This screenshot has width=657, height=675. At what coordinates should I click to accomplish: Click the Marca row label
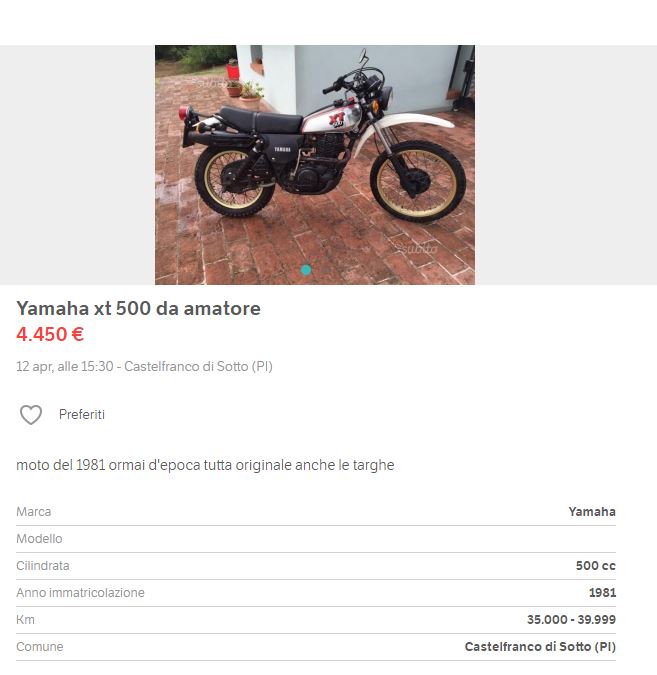coord(34,512)
